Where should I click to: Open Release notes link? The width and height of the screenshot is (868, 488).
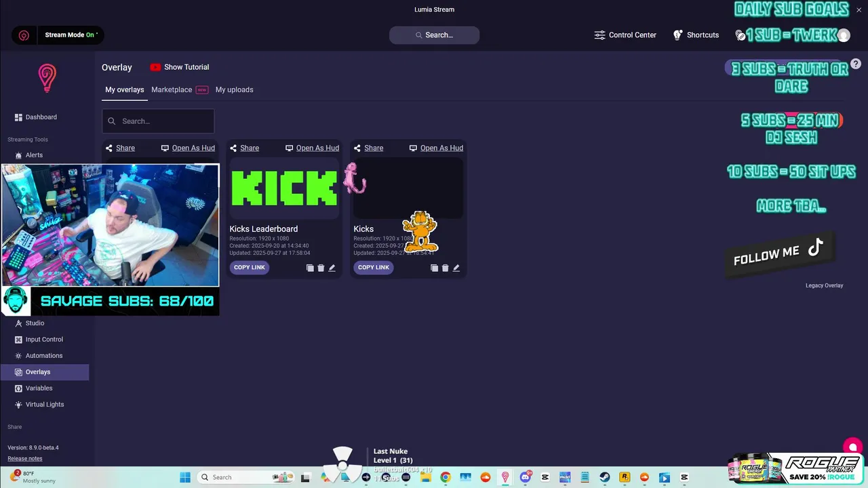tap(25, 459)
